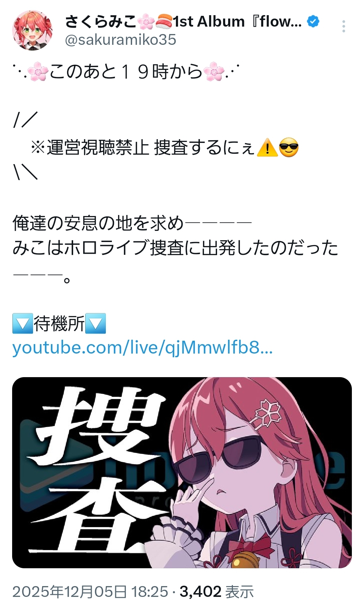
Task: Tap the 3,402 表示 view count
Action: click(x=217, y=591)
